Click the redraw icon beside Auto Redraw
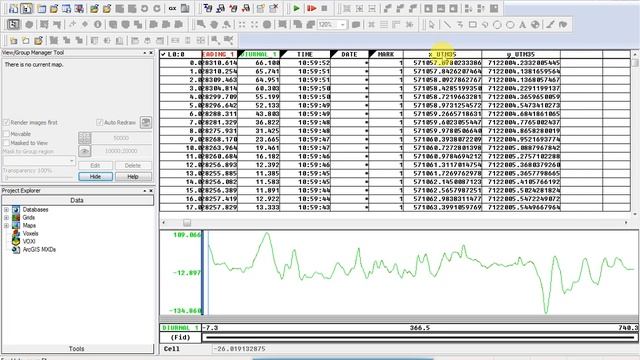Screen dimensions: 640x360 [x=146, y=122]
